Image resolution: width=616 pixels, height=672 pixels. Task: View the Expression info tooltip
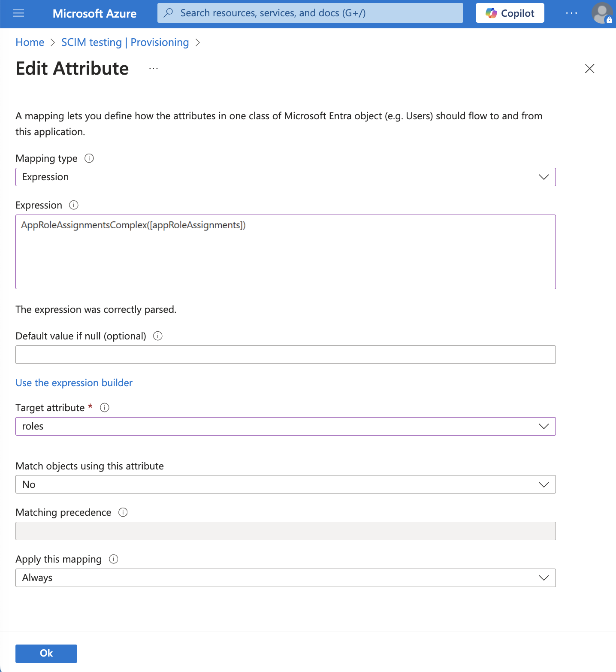(74, 205)
